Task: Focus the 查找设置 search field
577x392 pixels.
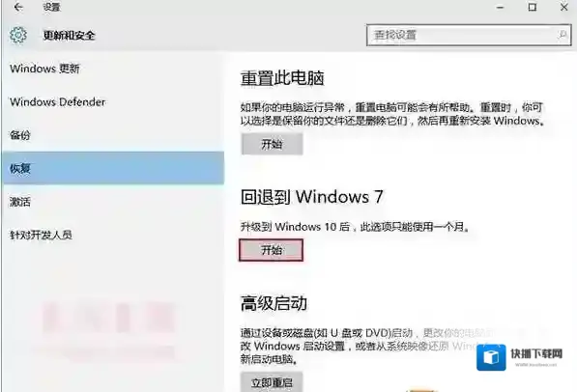Action: pos(469,36)
